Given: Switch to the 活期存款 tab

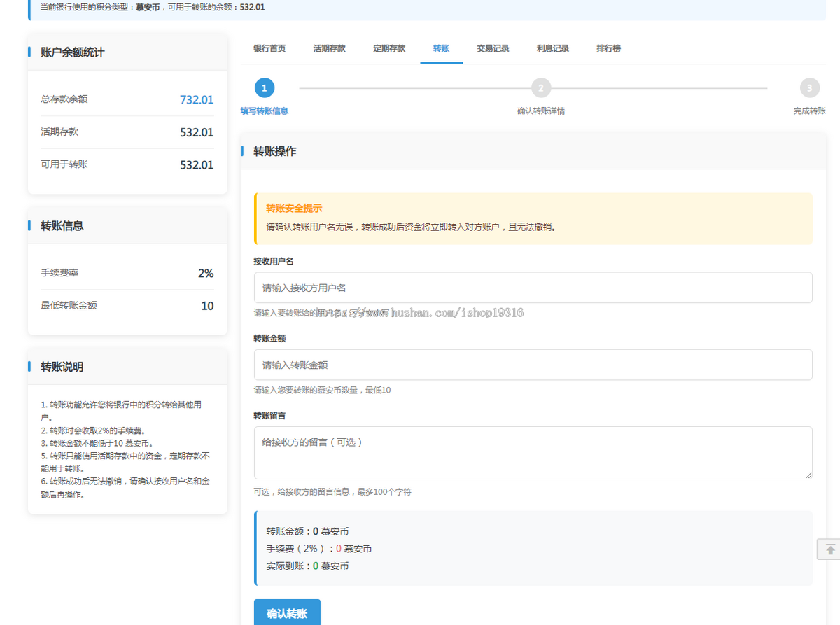Looking at the screenshot, I should click(x=329, y=49).
